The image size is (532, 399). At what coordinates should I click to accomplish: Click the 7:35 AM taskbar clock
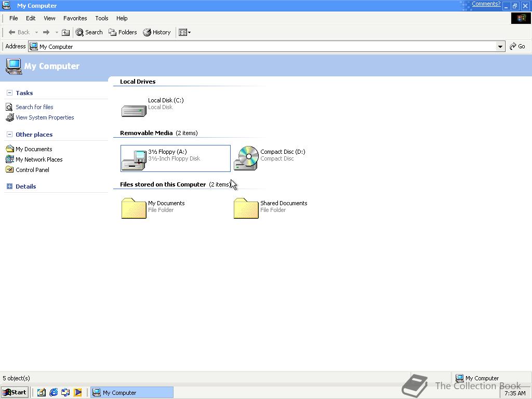pos(515,393)
